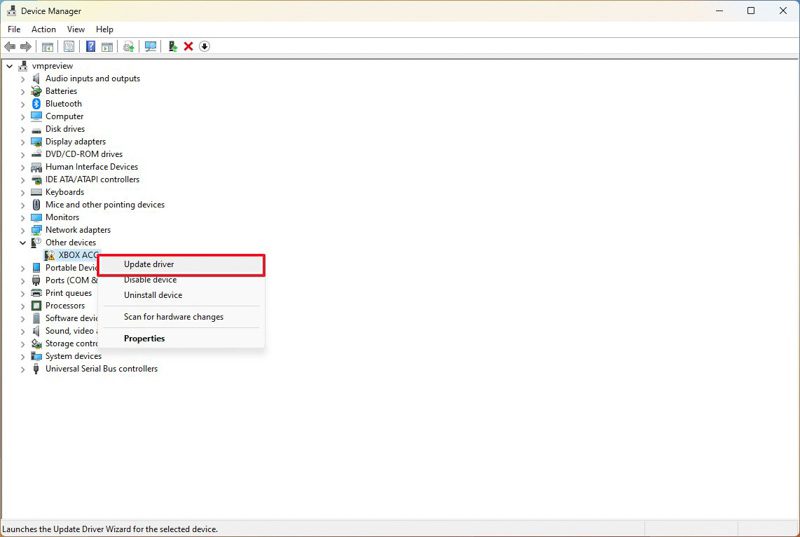Close the Device Manager window
Viewport: 800px width, 537px height.
click(783, 11)
